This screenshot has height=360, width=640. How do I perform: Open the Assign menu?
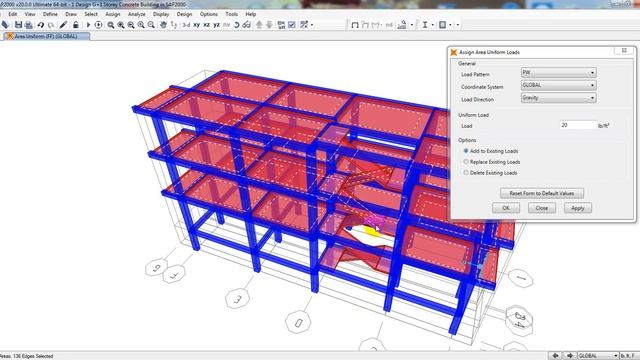[x=113, y=14]
